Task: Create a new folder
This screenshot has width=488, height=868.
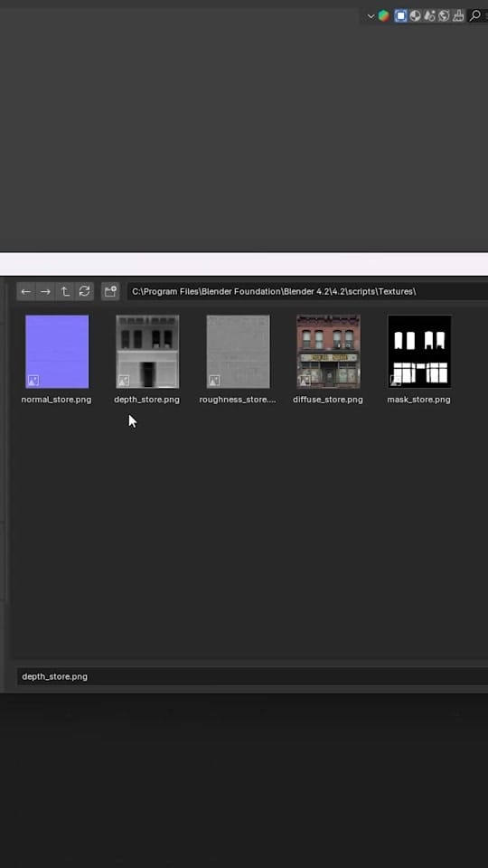Action: point(110,291)
